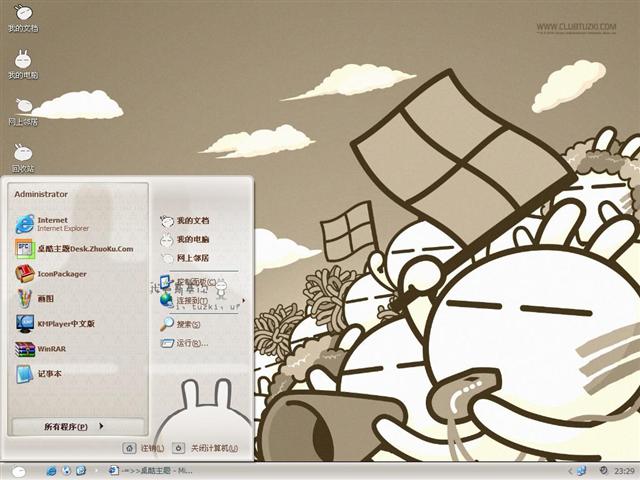Open the 回收站 recycle bin desktop icon
Image resolution: width=640 pixels, height=480 pixels.
pyautogui.click(x=23, y=158)
